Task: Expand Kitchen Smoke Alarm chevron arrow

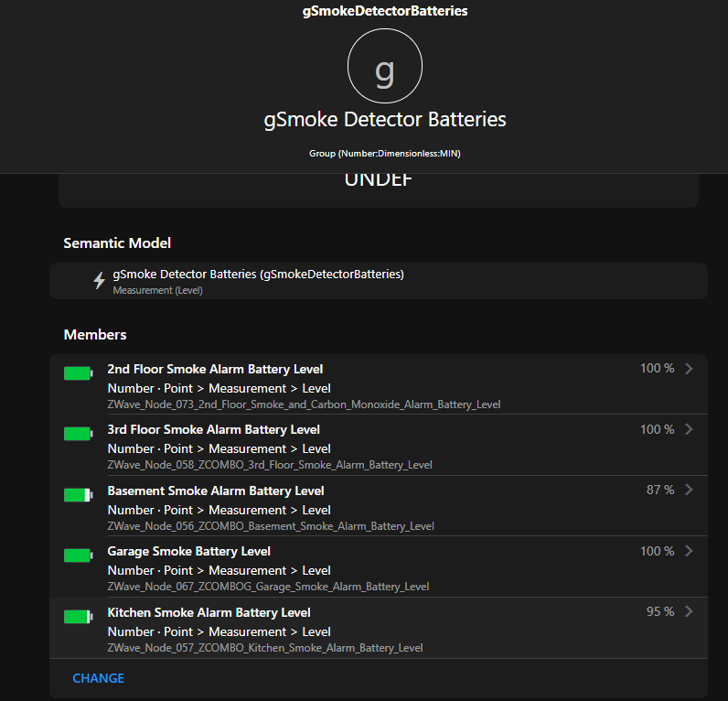Action: 689,611
